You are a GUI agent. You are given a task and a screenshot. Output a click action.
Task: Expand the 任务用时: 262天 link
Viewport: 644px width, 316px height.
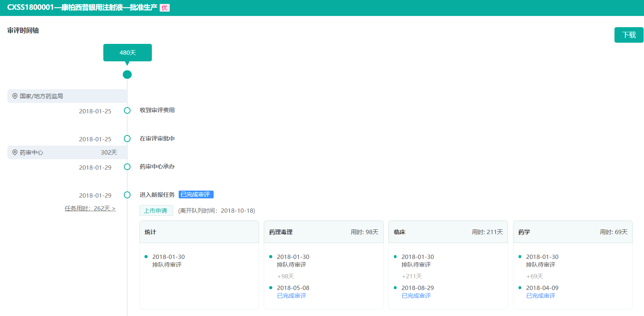[90, 208]
